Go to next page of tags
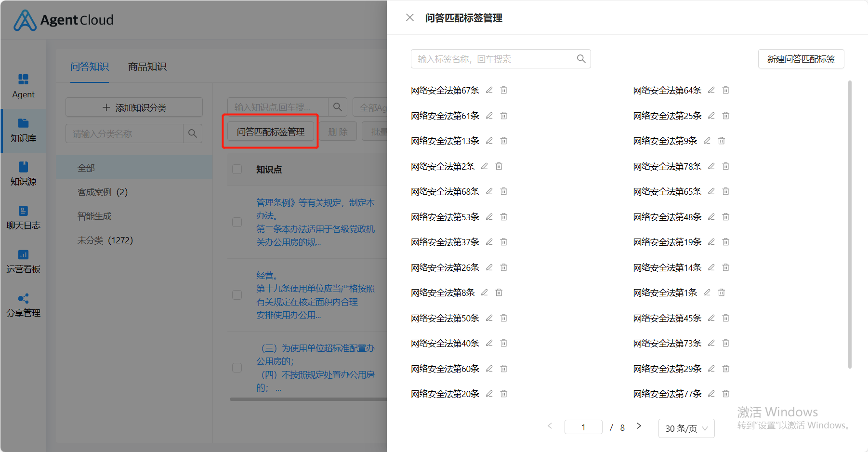 coord(639,426)
